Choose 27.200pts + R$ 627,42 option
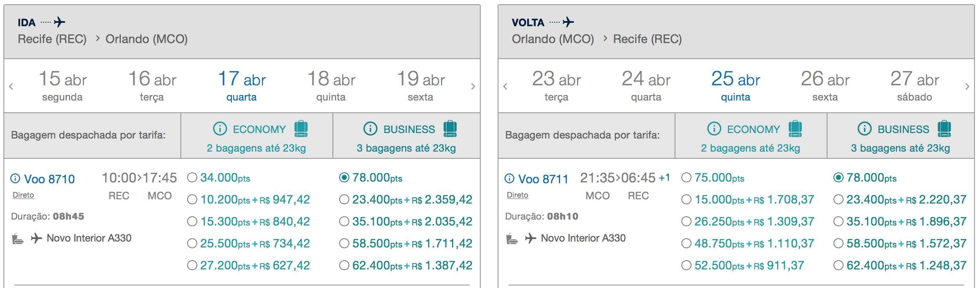 click(x=192, y=266)
